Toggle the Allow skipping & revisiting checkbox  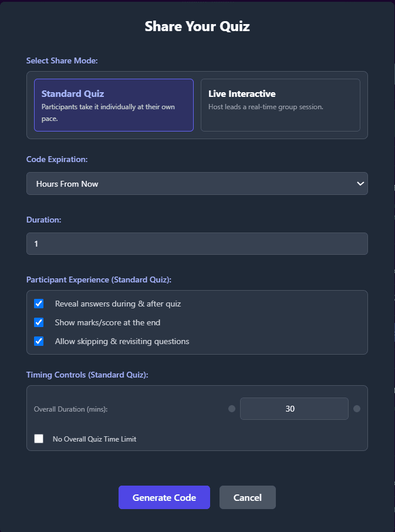39,341
